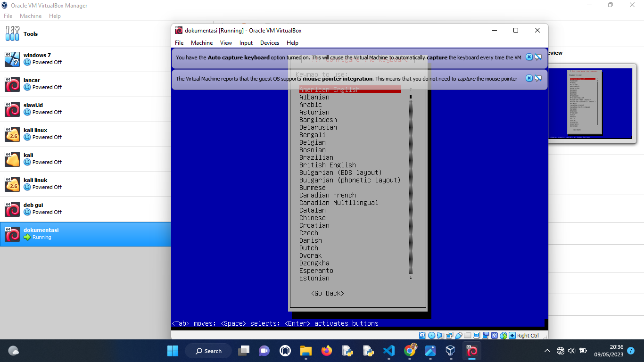Screen dimensions: 644x362
Task: Choose 'British English' keymap
Action: click(x=328, y=165)
